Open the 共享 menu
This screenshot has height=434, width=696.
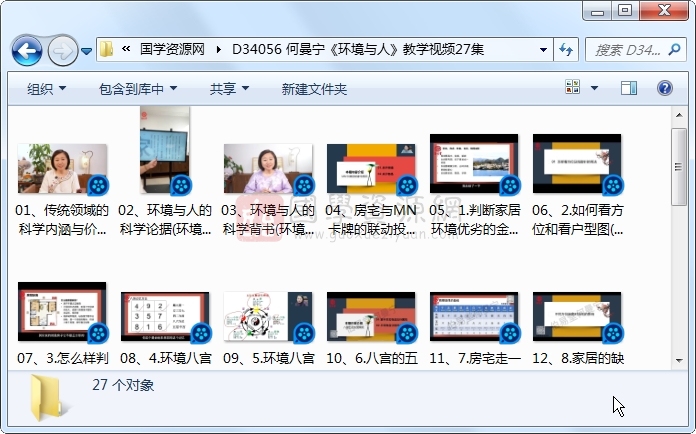pyautogui.click(x=229, y=89)
